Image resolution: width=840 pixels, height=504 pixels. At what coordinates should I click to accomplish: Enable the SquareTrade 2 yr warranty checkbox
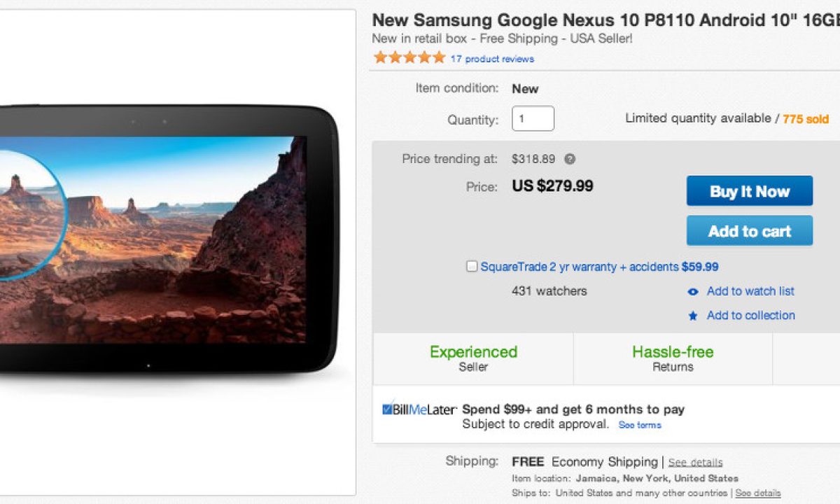[x=472, y=267]
